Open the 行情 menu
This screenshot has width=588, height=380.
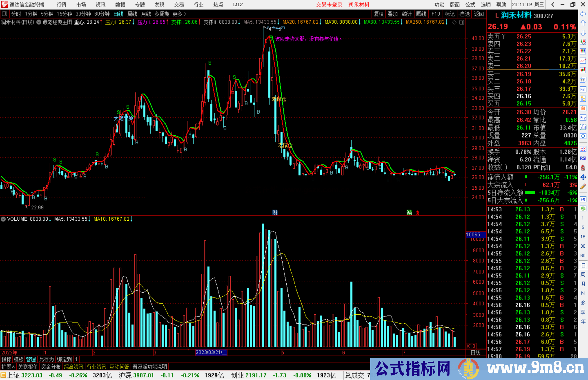point(61,5)
